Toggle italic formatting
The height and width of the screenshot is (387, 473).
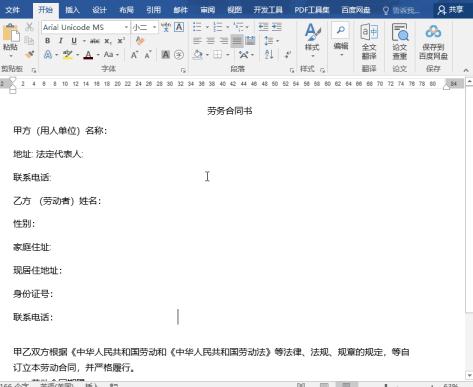(60, 41)
